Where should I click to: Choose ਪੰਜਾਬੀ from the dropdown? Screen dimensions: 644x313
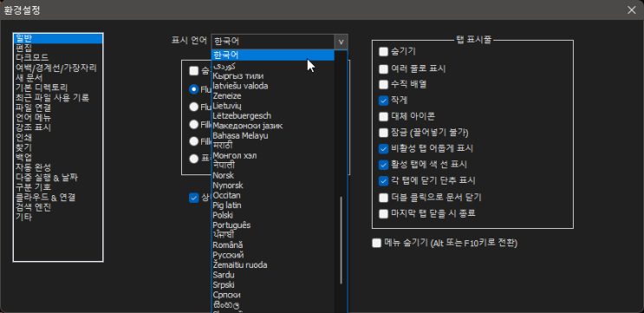[x=273, y=235]
